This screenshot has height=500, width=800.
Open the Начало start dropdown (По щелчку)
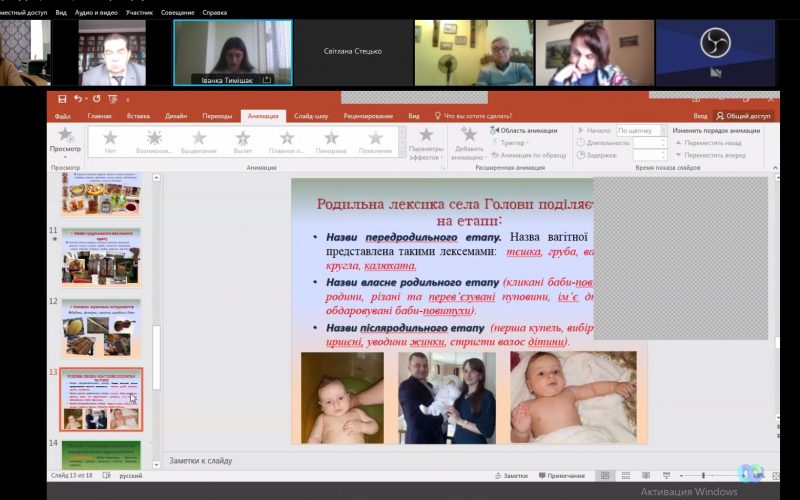pyautogui.click(x=641, y=130)
